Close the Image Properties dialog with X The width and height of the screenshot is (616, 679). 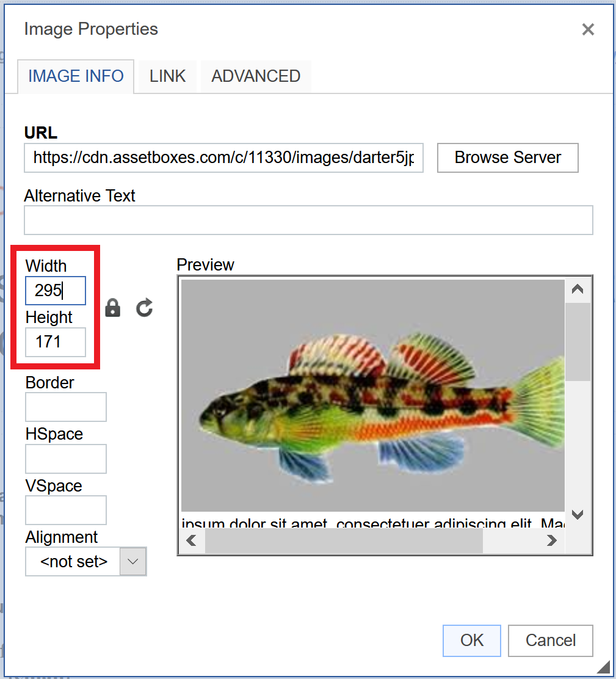tap(588, 29)
